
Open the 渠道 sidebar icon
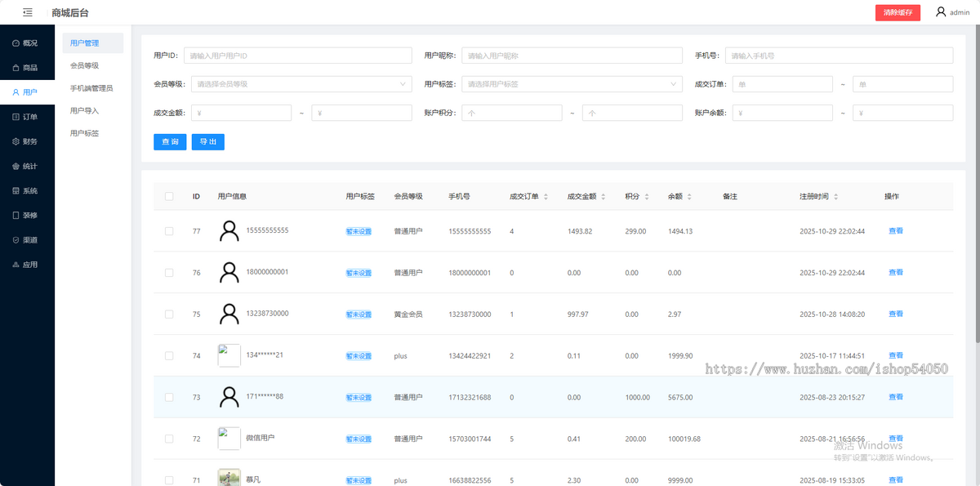tap(24, 239)
